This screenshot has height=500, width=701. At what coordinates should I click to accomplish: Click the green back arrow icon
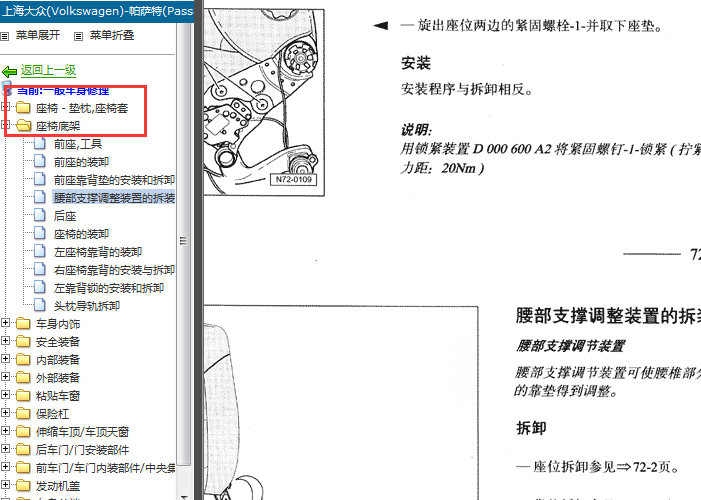click(x=9, y=71)
